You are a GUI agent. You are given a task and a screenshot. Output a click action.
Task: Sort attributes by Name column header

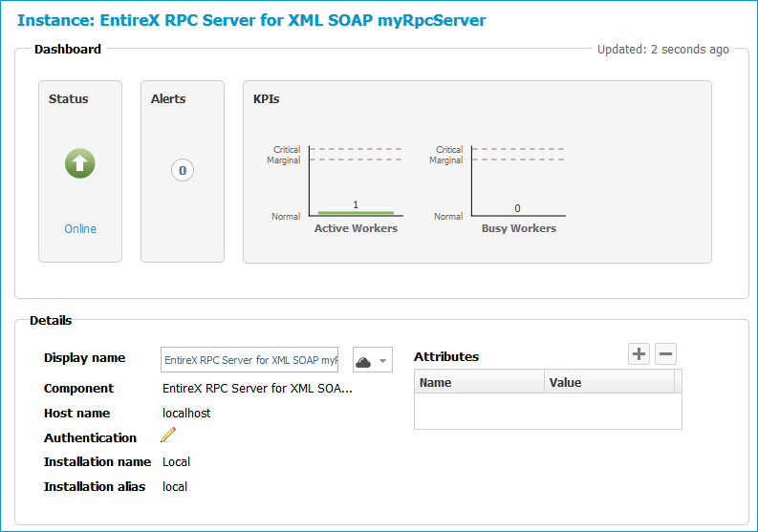click(x=480, y=382)
